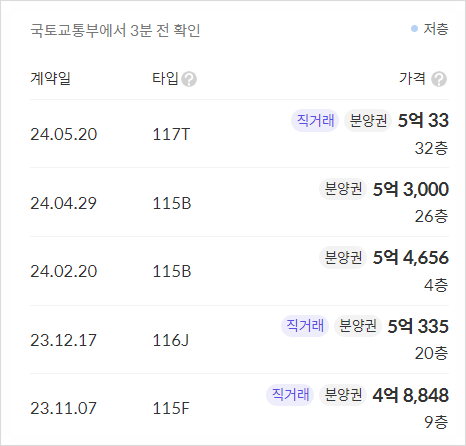Select the 직거래 badge on 24.05.20 row
The width and height of the screenshot is (466, 446).
click(x=315, y=120)
